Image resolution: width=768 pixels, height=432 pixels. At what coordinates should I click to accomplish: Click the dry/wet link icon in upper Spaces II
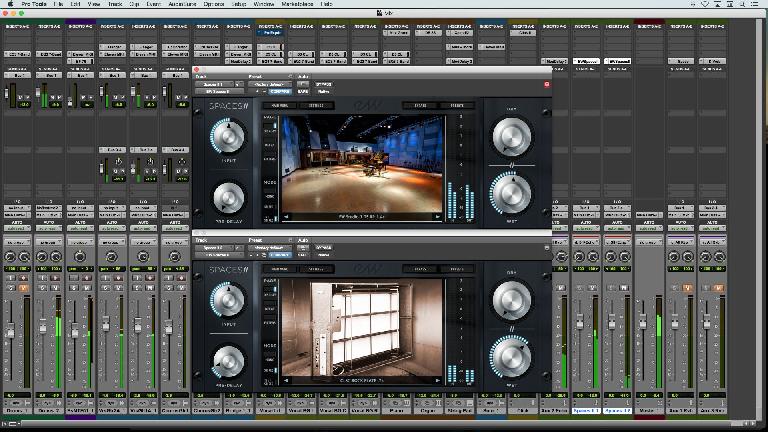coord(511,166)
